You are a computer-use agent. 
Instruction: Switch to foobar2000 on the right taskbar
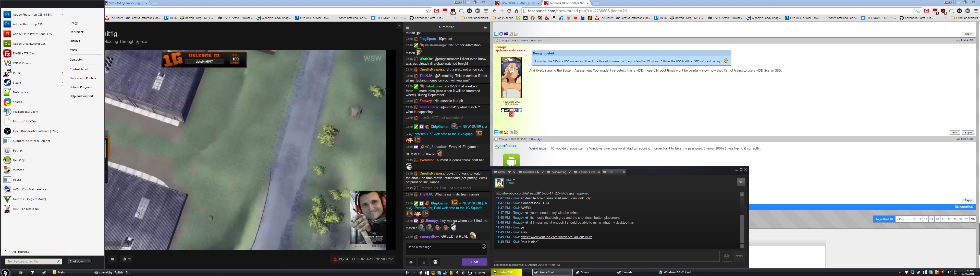506,273
